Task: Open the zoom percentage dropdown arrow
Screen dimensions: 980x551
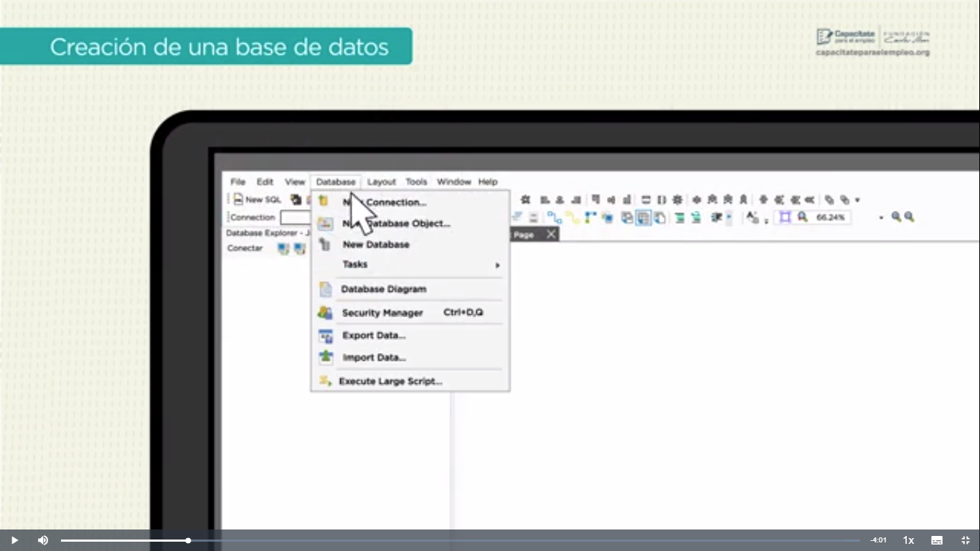Action: [x=881, y=217]
